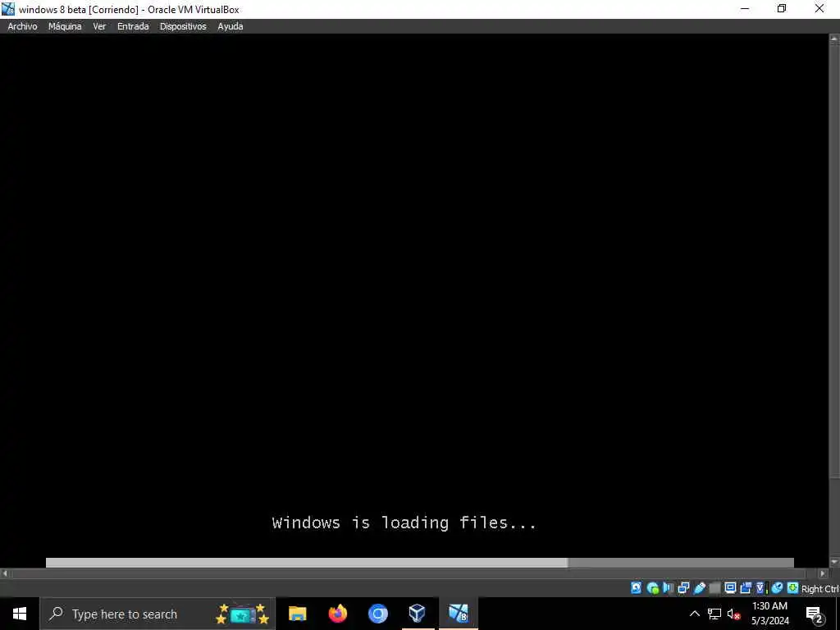Click the shared folders status icon

click(714, 588)
